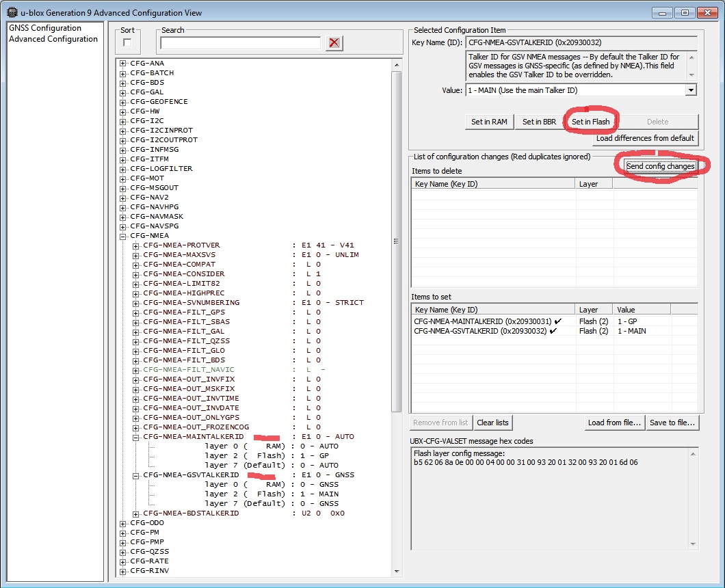The width and height of the screenshot is (725, 588).
Task: Click the Save to file button
Action: 672,423
